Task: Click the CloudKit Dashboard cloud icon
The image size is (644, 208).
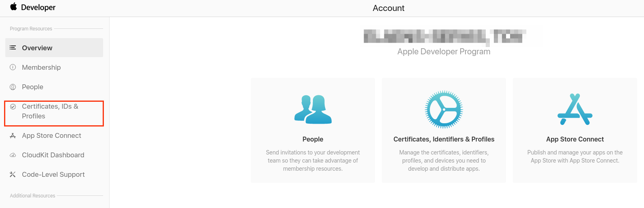Action: tap(13, 155)
